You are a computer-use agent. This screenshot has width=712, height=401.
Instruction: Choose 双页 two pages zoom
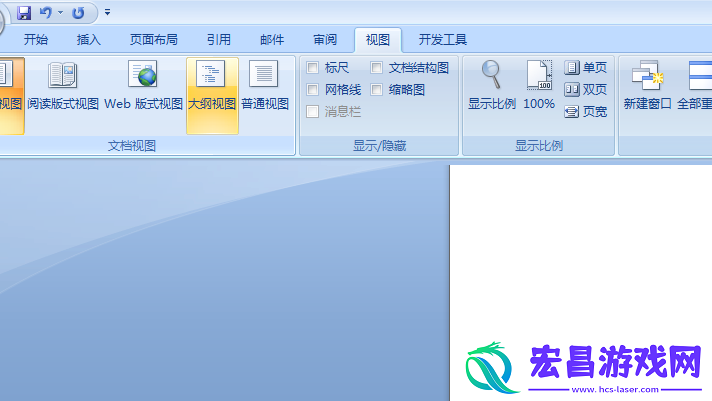tap(586, 89)
